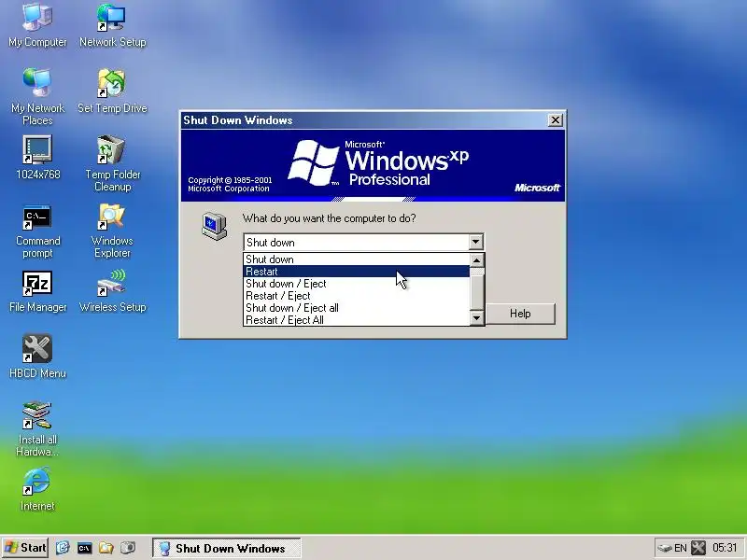Click the folder quick launch icon
Screen dimensions: 747x560
(x=106, y=548)
